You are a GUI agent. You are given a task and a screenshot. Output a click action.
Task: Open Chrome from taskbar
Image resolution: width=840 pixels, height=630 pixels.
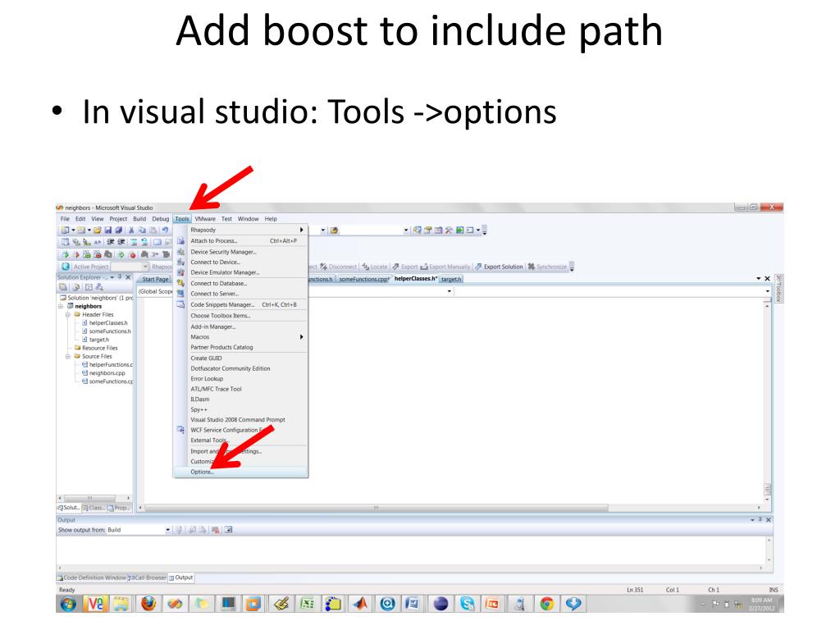(546, 604)
